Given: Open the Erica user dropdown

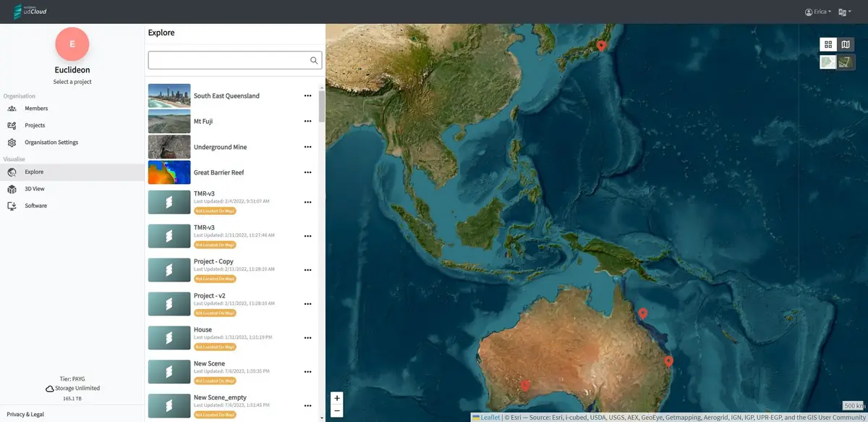Looking at the screenshot, I should click(817, 12).
